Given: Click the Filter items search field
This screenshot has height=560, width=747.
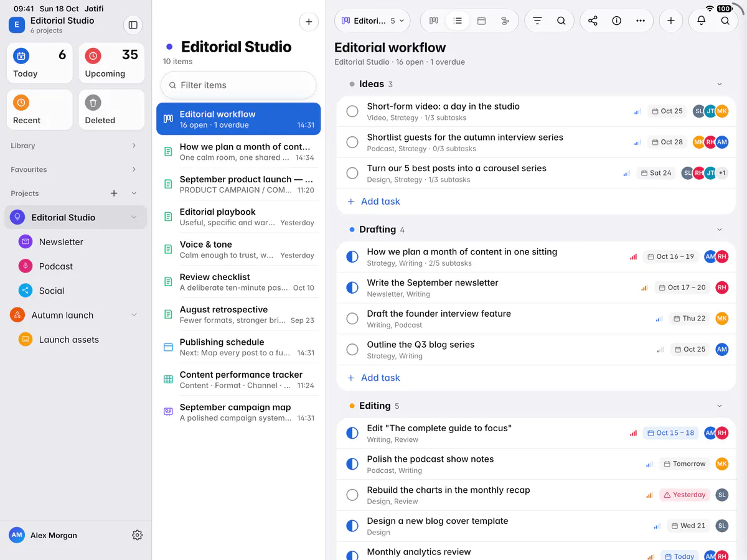Looking at the screenshot, I should click(x=238, y=85).
